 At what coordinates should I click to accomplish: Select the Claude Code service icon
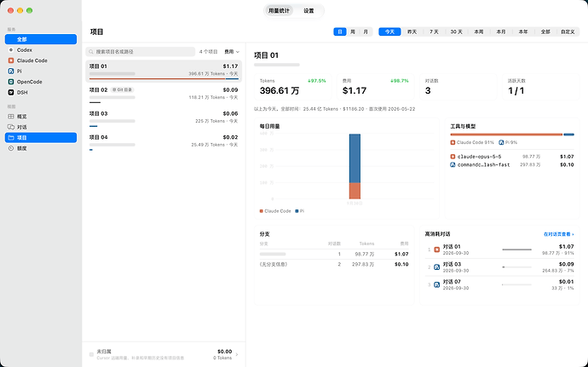click(x=11, y=60)
